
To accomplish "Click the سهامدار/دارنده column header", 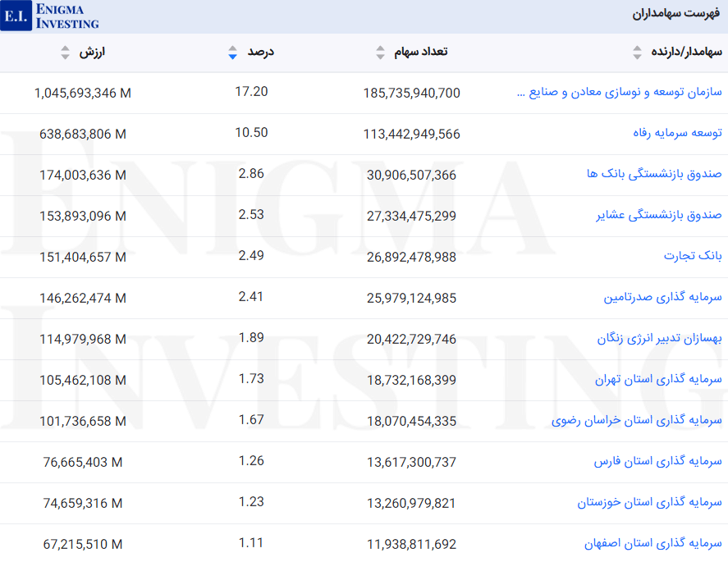I will [686, 52].
